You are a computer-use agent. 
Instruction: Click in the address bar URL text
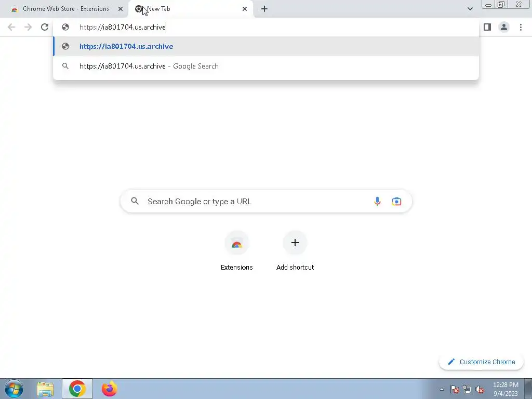tap(123, 27)
